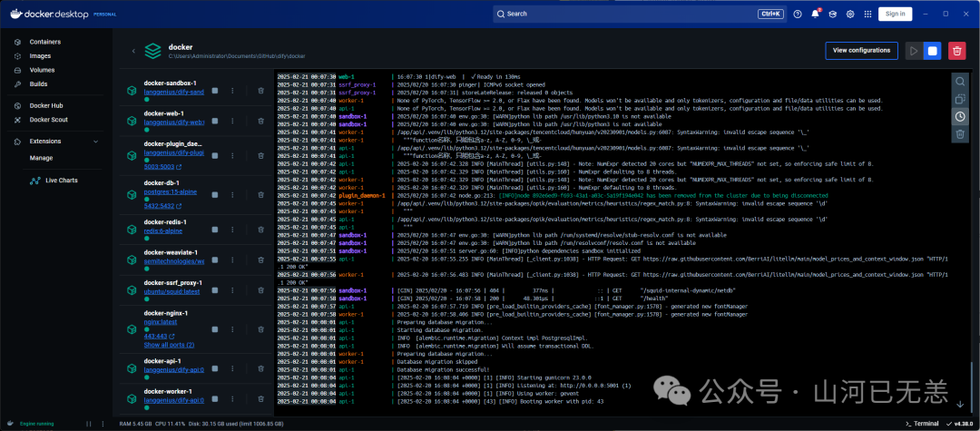Stop the docker-db-1 container
980x431 pixels.
[x=214, y=195]
